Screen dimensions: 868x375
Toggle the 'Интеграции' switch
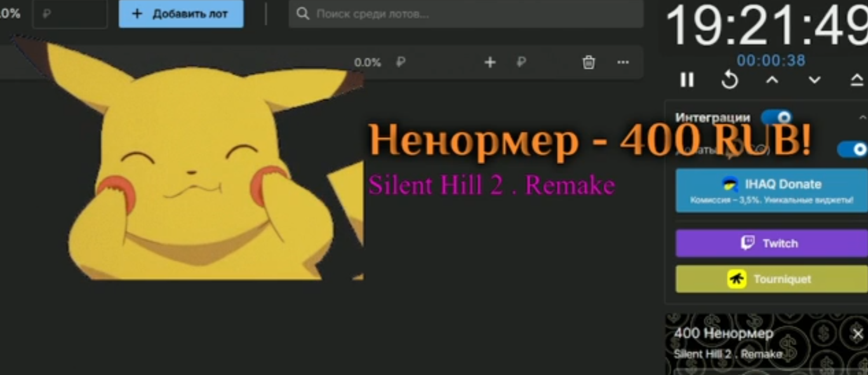(776, 118)
